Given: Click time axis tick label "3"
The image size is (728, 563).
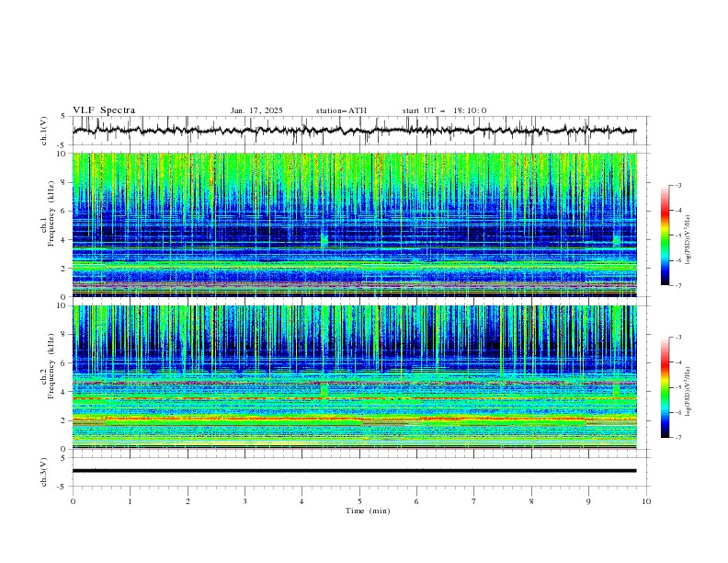Looking at the screenshot, I should (x=245, y=501).
